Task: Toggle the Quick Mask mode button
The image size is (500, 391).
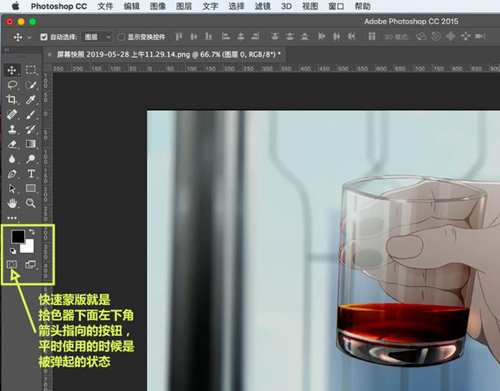Action: tap(12, 265)
